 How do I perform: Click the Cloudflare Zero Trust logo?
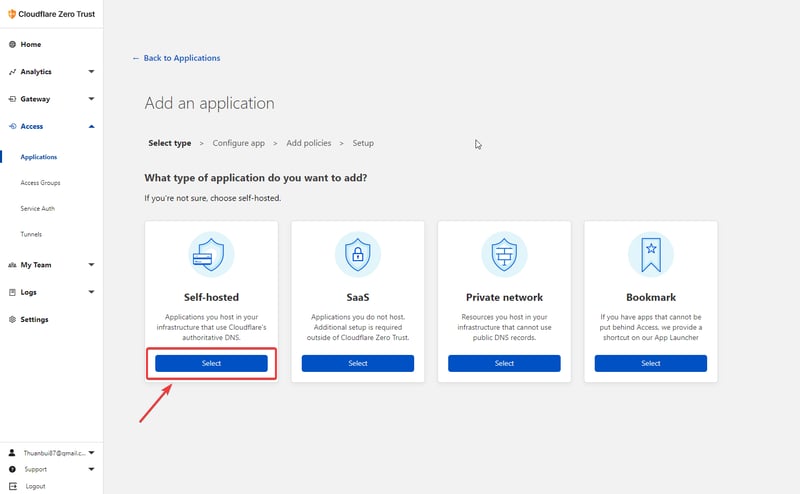[x=12, y=14]
